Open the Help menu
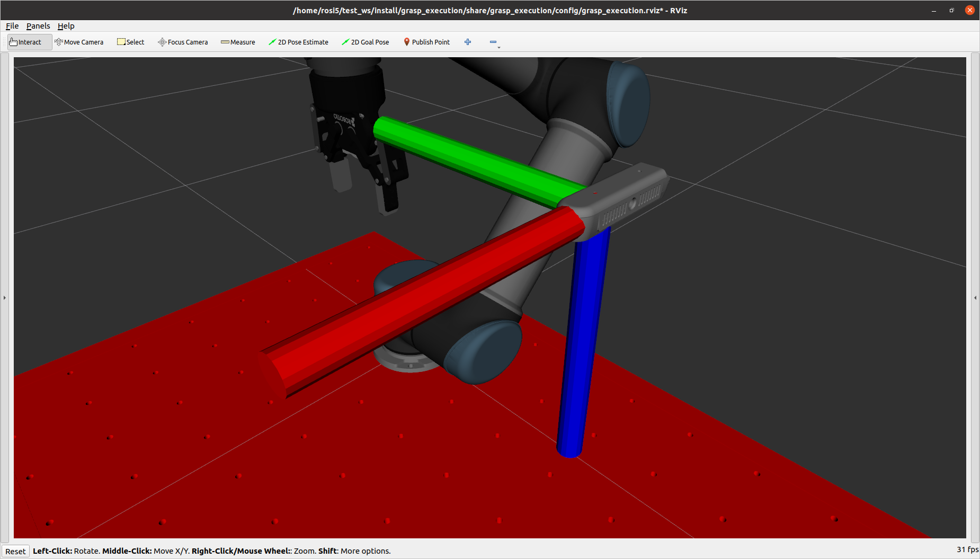Viewport: 980px width, 559px height. pyautogui.click(x=66, y=26)
